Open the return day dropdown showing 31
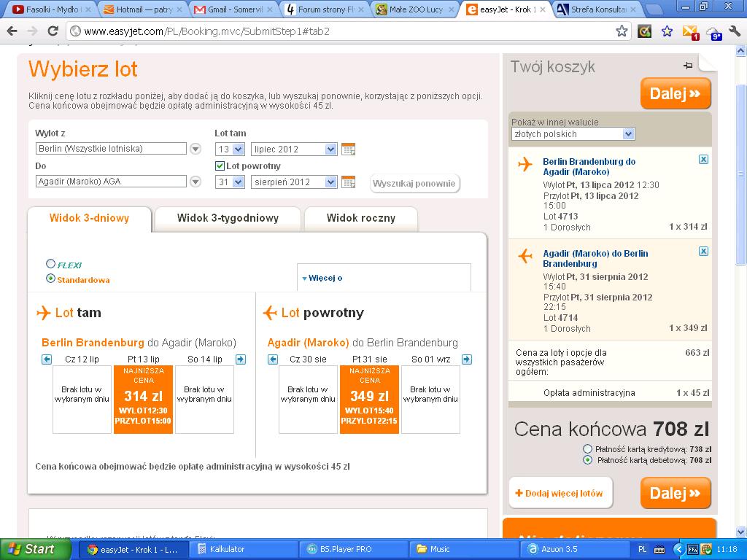Viewport: 747px width, 560px height. tap(230, 182)
